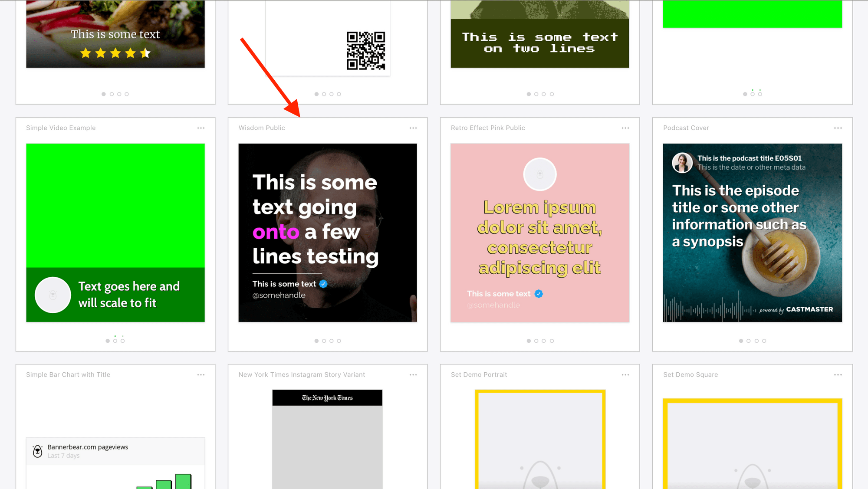Open the New York Times Instagram Story Variant title
Image resolution: width=868 pixels, height=489 pixels.
302,375
